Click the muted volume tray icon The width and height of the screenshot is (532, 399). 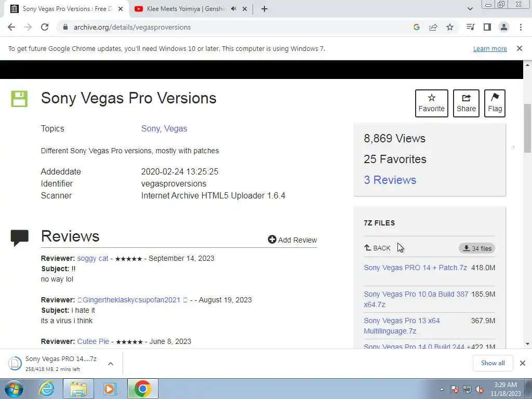pos(480,389)
